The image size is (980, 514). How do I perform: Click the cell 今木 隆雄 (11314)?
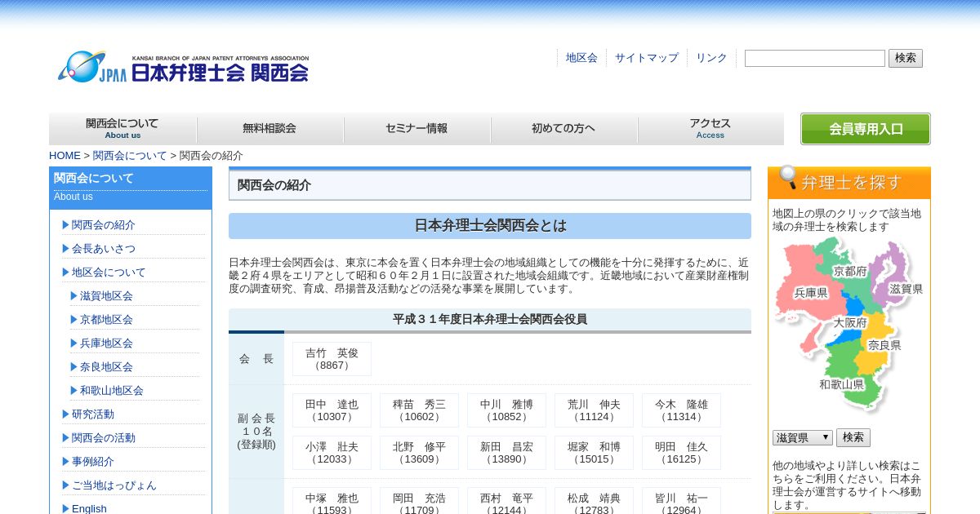coord(681,410)
